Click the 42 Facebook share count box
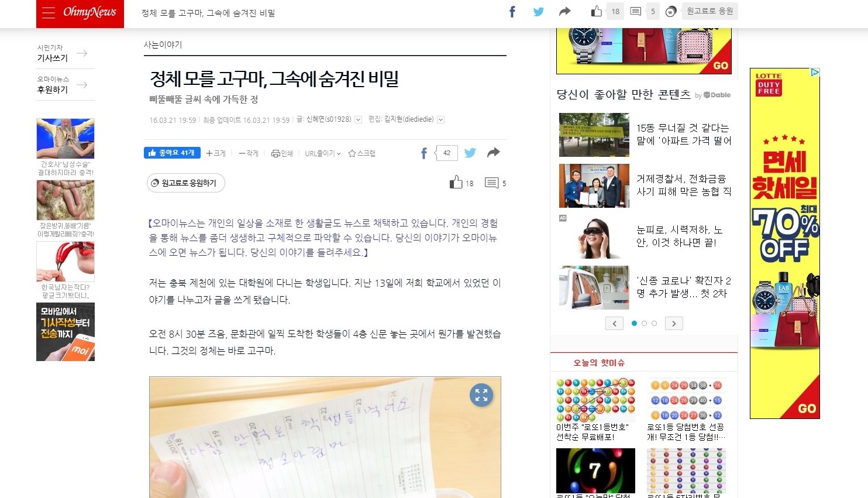Image resolution: width=868 pixels, height=498 pixels. (x=446, y=153)
